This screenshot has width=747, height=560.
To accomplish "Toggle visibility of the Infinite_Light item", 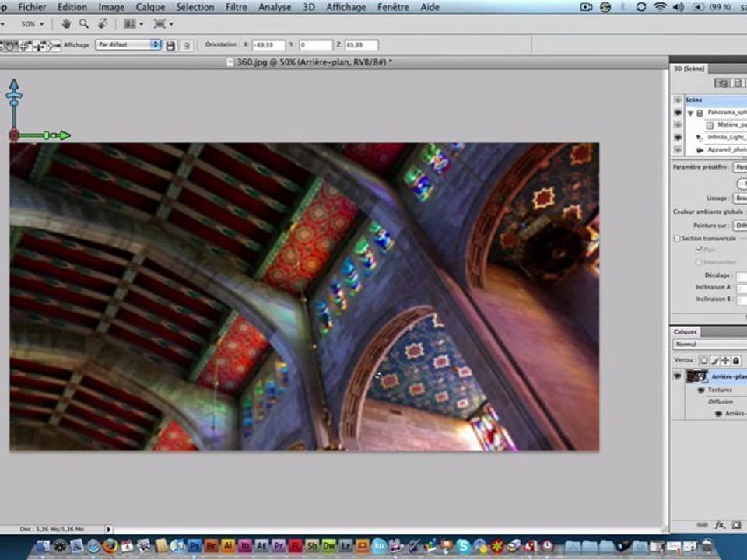I will click(x=677, y=137).
